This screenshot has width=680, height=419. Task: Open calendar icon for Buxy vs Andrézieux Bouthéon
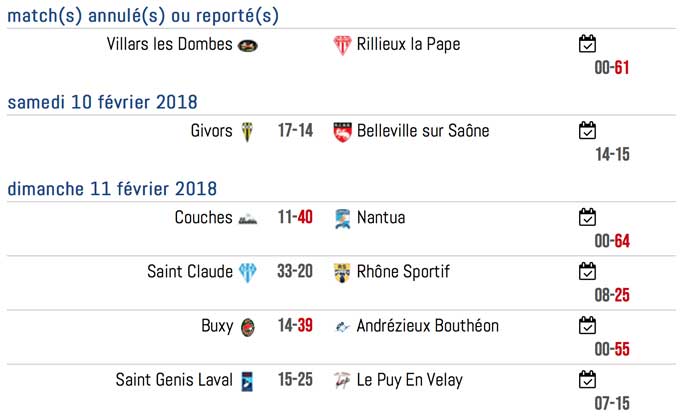click(x=587, y=326)
